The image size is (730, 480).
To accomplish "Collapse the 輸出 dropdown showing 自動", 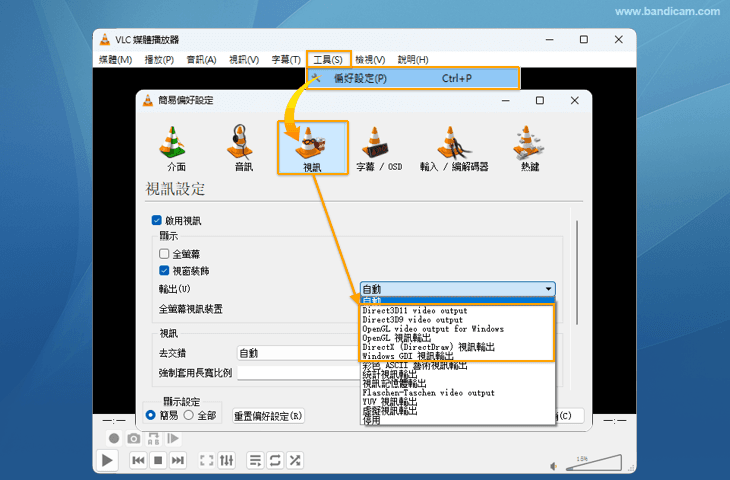I will point(458,289).
